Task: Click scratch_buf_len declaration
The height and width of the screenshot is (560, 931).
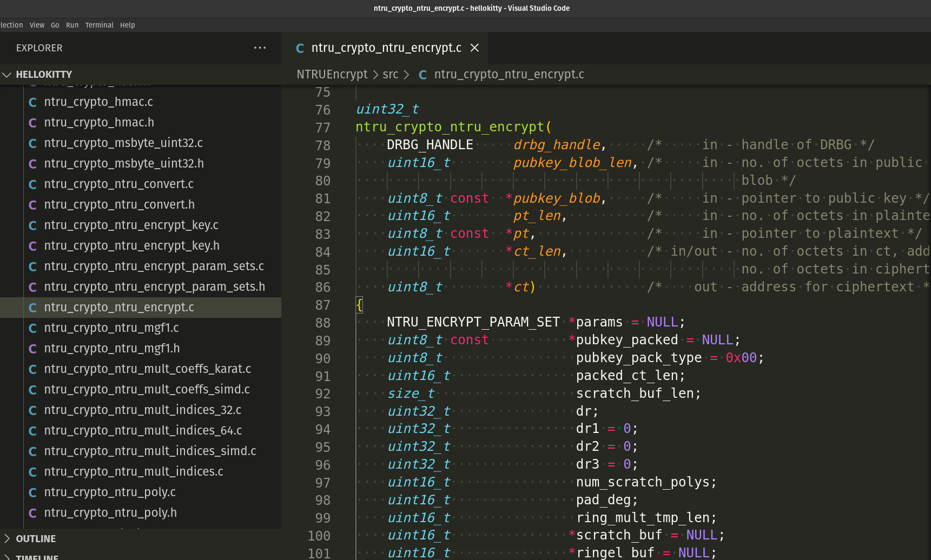Action: (x=635, y=394)
